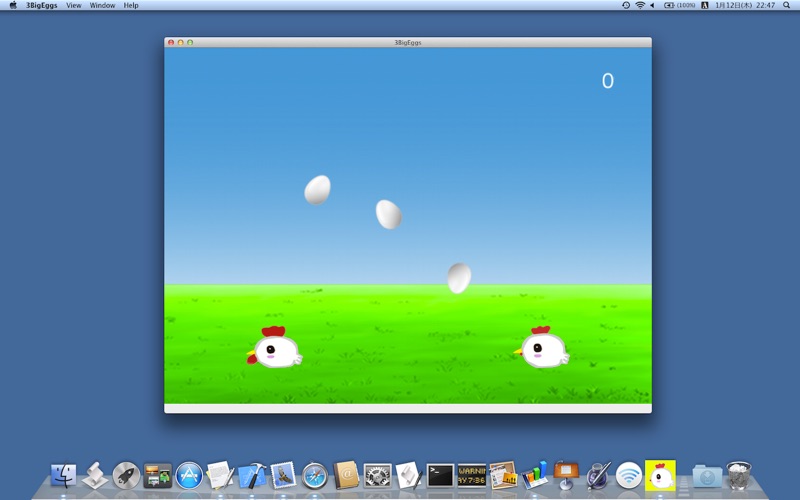Open the View menu
Viewport: 800px width, 500px height.
pos(74,5)
